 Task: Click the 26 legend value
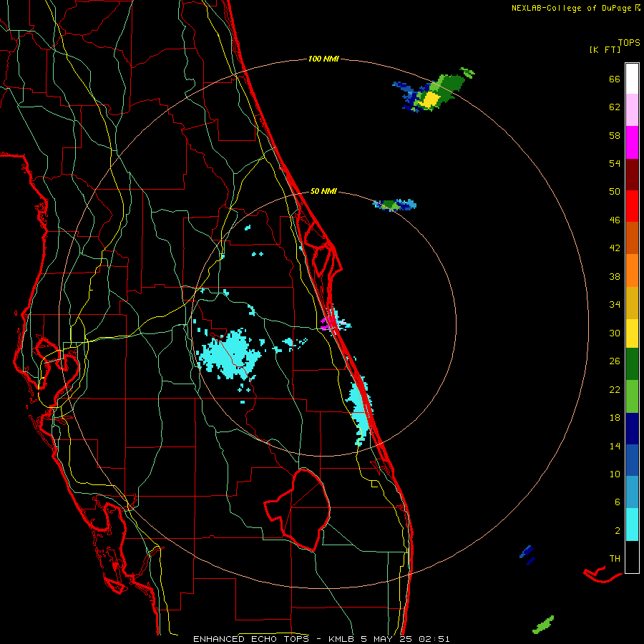[615, 361]
